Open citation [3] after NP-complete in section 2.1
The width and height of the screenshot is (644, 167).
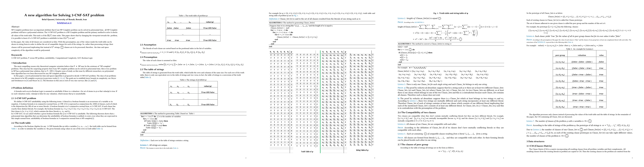(x=93, y=118)
